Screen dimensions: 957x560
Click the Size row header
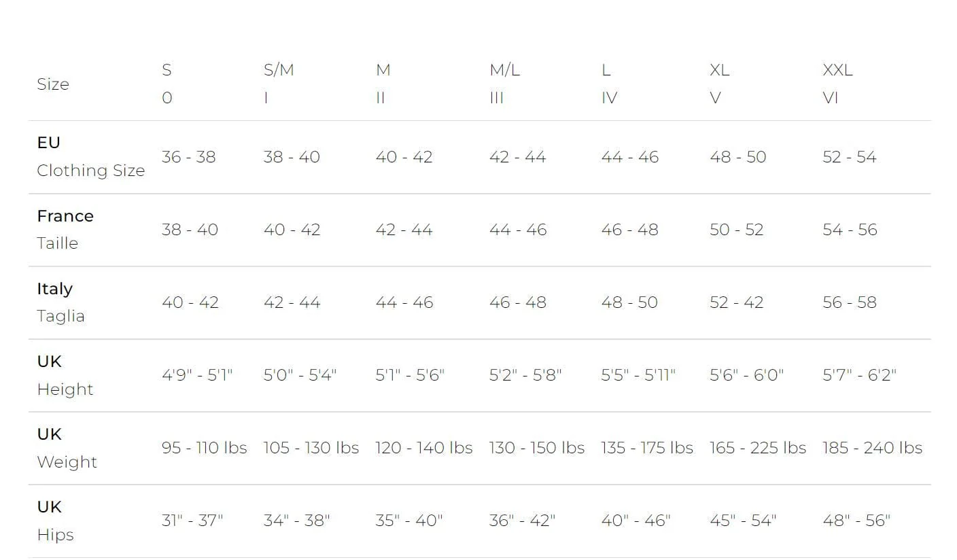tap(53, 84)
